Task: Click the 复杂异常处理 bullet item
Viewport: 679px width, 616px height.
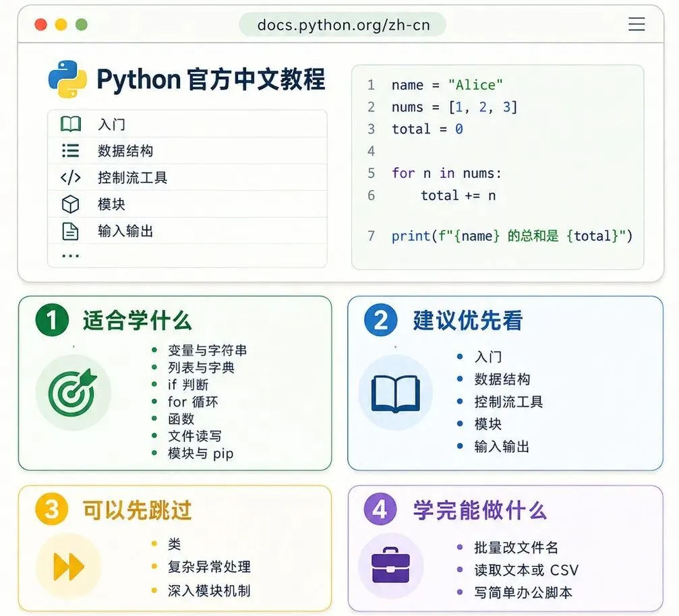Action: coord(209,567)
